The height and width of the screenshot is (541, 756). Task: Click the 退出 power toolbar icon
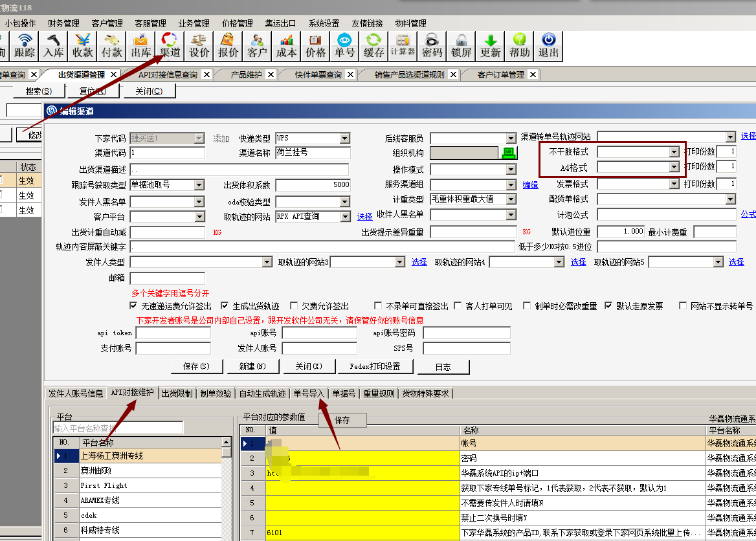pos(549,47)
